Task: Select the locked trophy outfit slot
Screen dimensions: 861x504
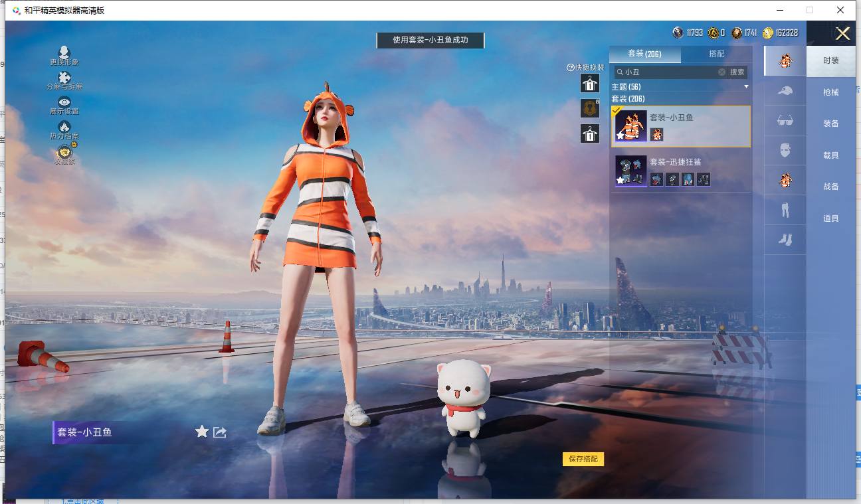Action: 590,108
